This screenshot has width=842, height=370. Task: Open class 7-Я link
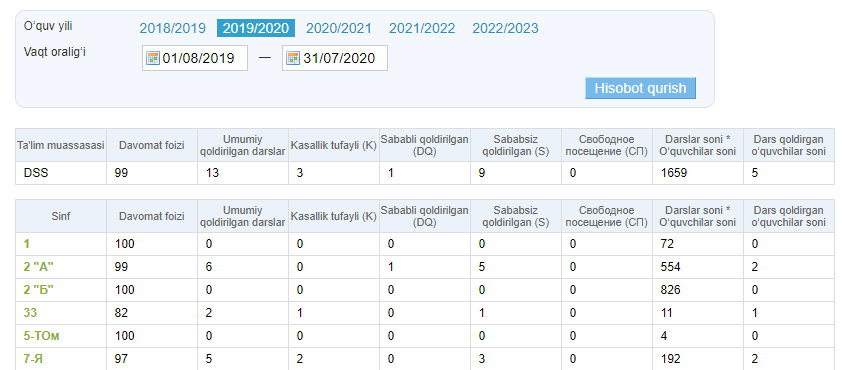click(x=33, y=359)
